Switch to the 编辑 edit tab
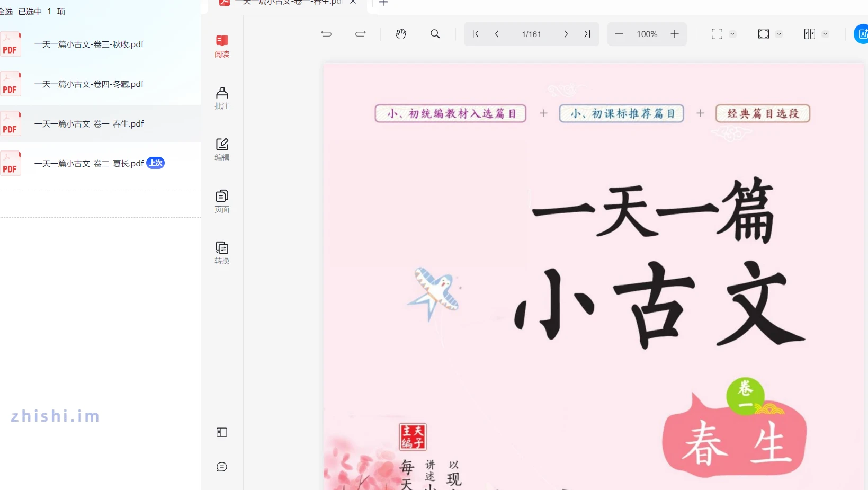The width and height of the screenshot is (868, 490). point(222,149)
